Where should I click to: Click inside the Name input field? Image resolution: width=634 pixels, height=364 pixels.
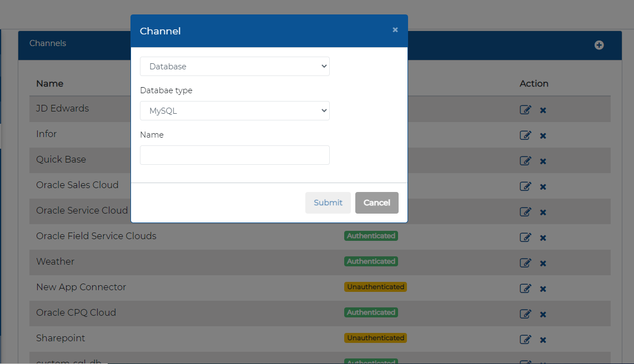(234, 155)
